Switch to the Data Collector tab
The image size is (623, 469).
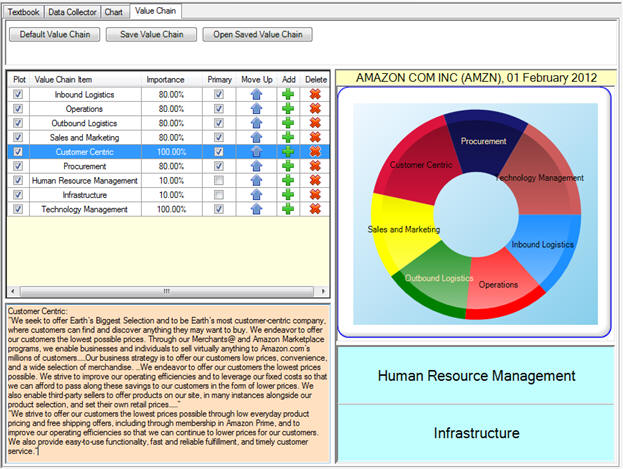pyautogui.click(x=72, y=12)
